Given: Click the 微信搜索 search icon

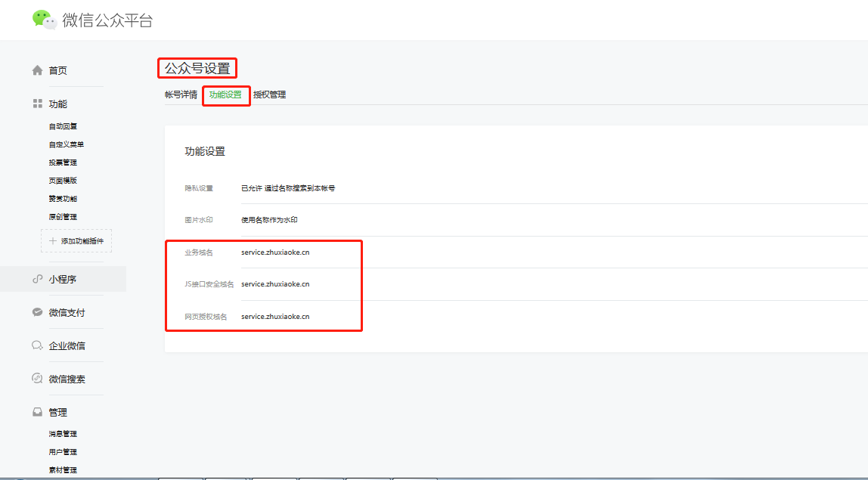Looking at the screenshot, I should click(x=36, y=378).
